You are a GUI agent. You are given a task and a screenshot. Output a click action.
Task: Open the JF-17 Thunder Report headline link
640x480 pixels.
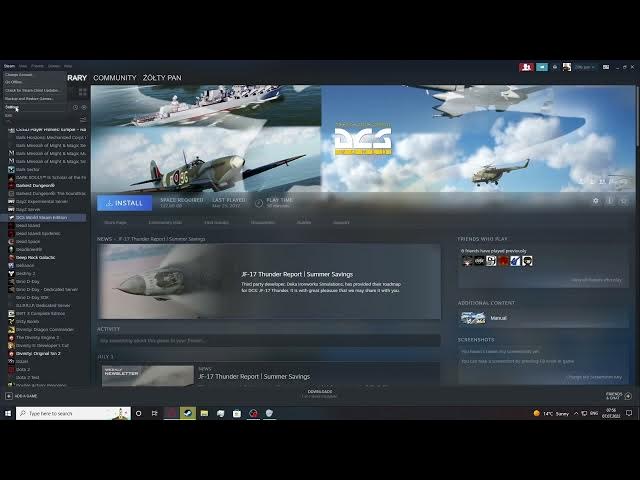[x=297, y=274]
